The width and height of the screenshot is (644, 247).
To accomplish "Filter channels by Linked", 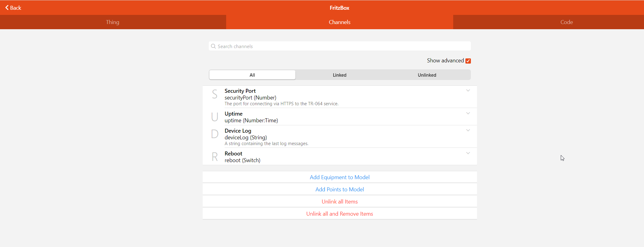I will (x=340, y=75).
